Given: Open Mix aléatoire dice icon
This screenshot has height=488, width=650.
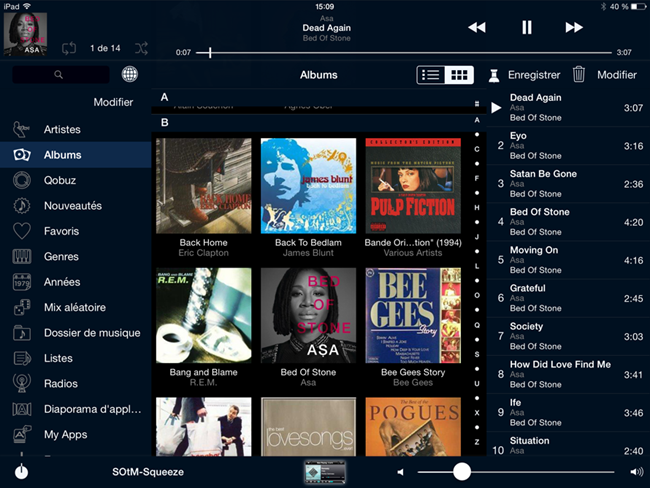Looking at the screenshot, I should click(x=22, y=307).
